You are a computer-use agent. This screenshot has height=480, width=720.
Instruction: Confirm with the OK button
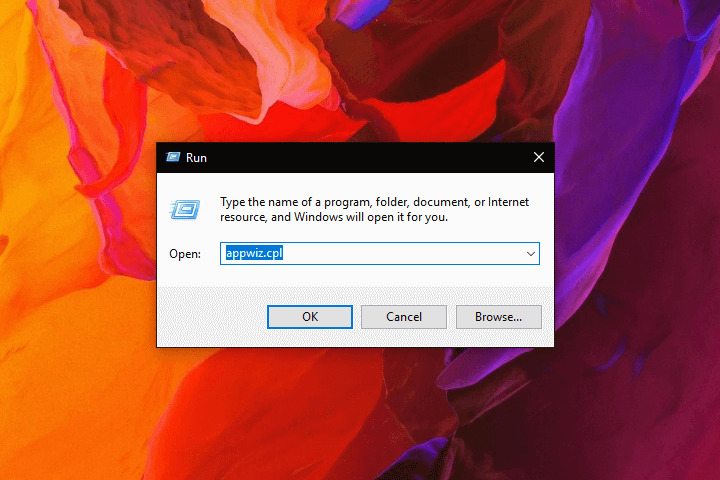(x=310, y=317)
